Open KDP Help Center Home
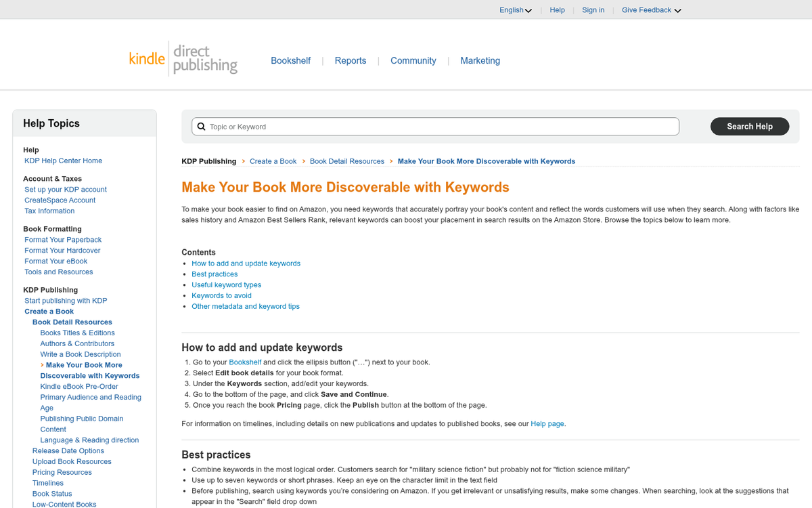Screen dimensions: 812x508 point(63,161)
